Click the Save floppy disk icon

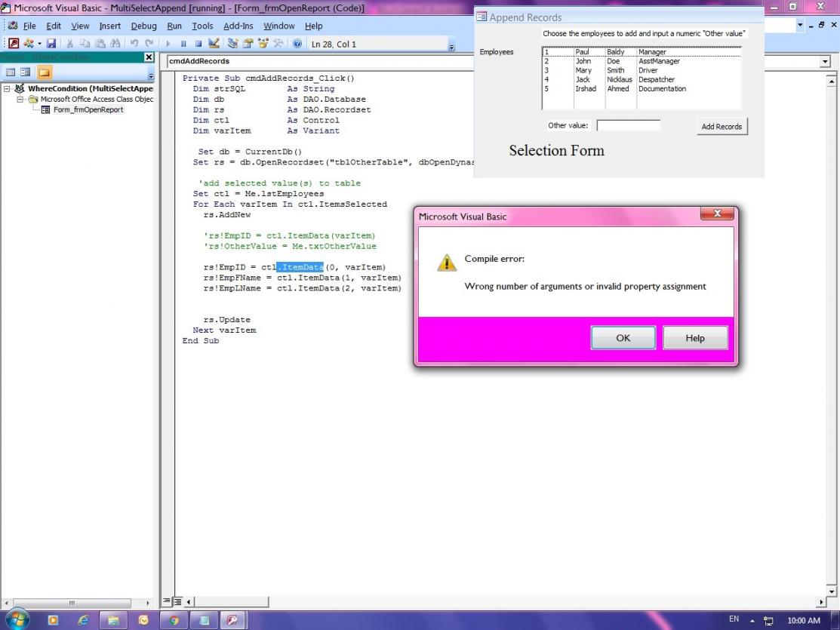point(51,44)
